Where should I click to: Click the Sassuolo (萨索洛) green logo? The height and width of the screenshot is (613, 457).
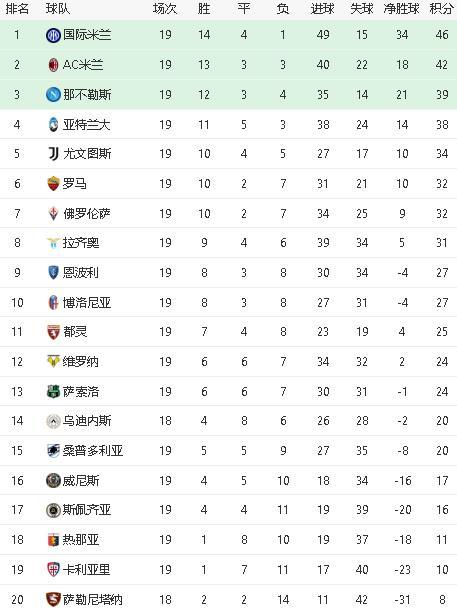coord(53,392)
